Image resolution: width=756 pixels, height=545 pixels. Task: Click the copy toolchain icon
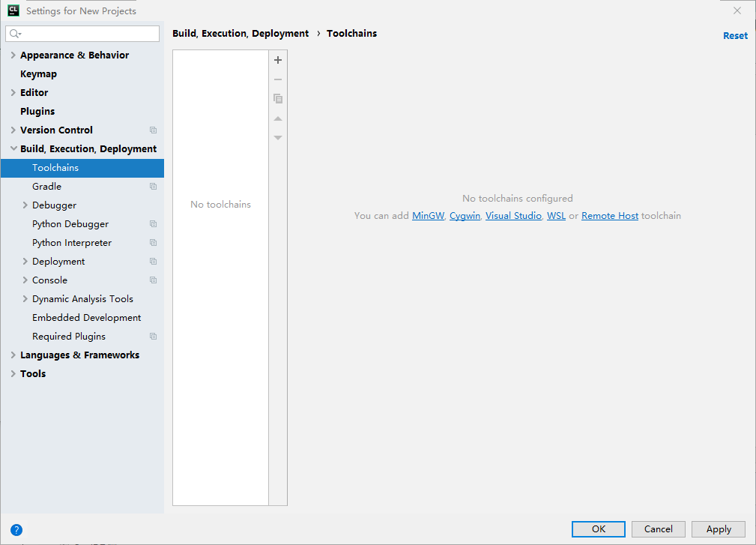(278, 99)
